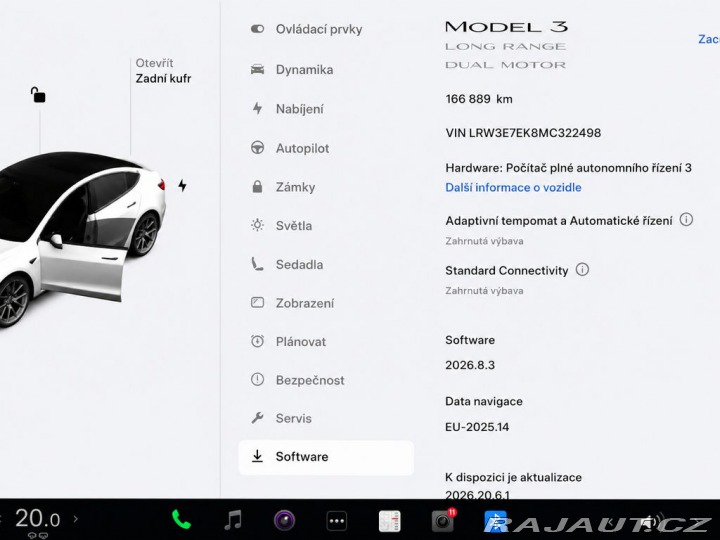This screenshot has height=540, width=720.
Task: Click the download icon beside Software
Action: 257,456
